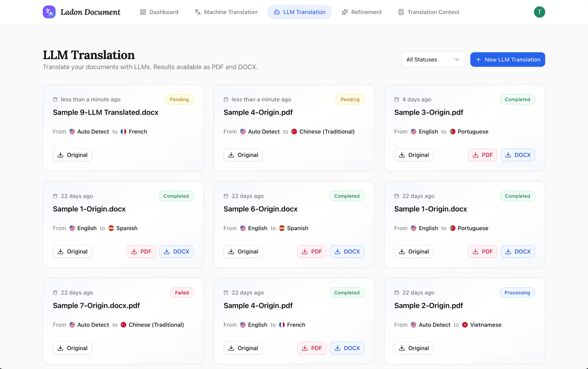Download original of Sample 9-LLM Translated.docx
Viewport: 588px width, 369px height.
[x=72, y=155]
